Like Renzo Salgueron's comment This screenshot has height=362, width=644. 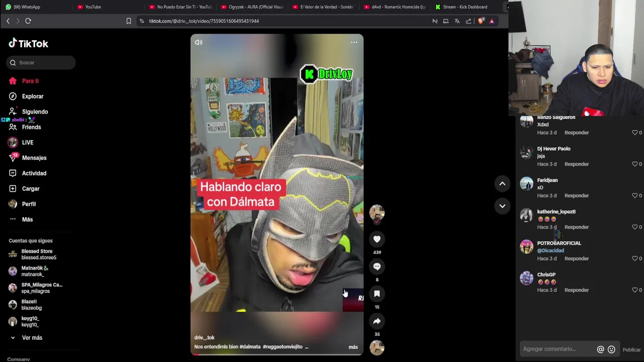(x=635, y=133)
